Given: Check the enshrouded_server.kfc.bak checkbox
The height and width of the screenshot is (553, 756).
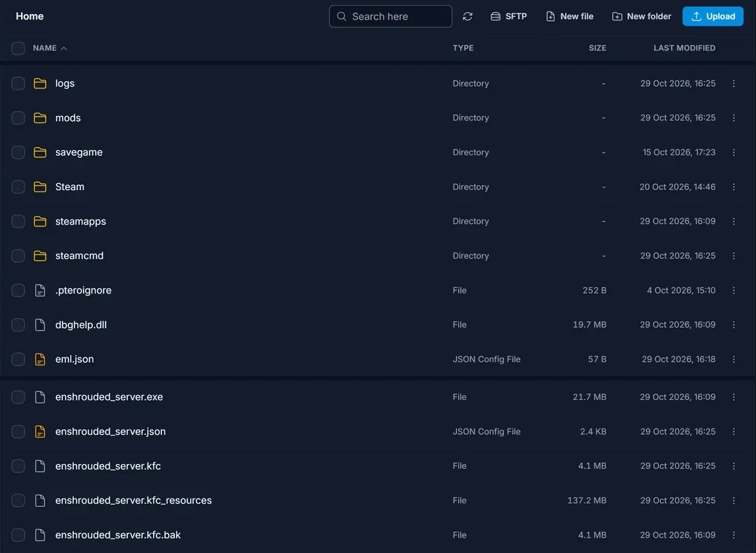Looking at the screenshot, I should point(18,535).
